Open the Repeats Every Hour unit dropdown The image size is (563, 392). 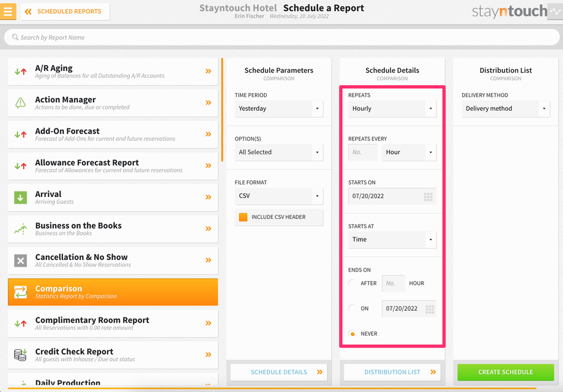[409, 152]
